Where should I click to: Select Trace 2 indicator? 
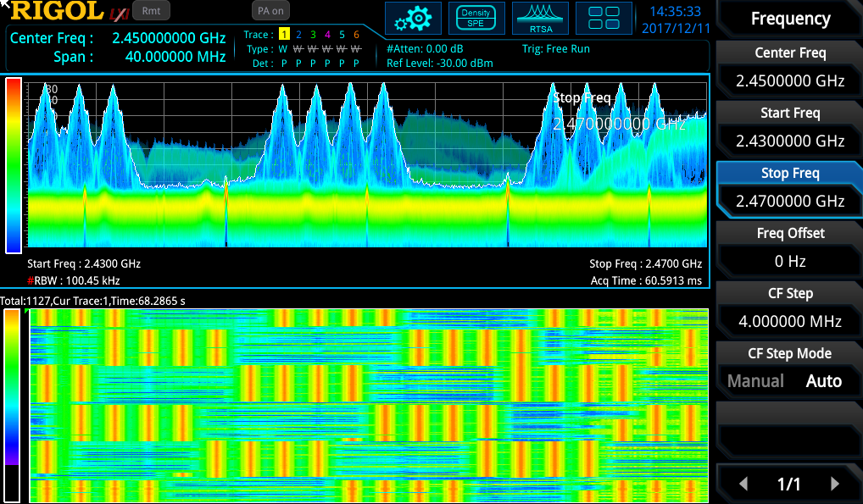click(x=298, y=34)
